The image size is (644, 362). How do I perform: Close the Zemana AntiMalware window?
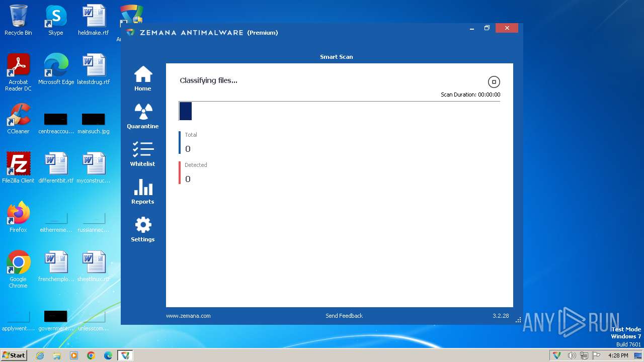point(507,28)
